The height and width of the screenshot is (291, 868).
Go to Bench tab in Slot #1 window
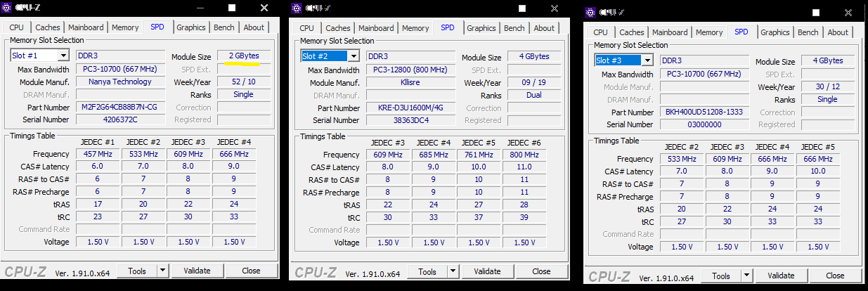pyautogui.click(x=224, y=27)
